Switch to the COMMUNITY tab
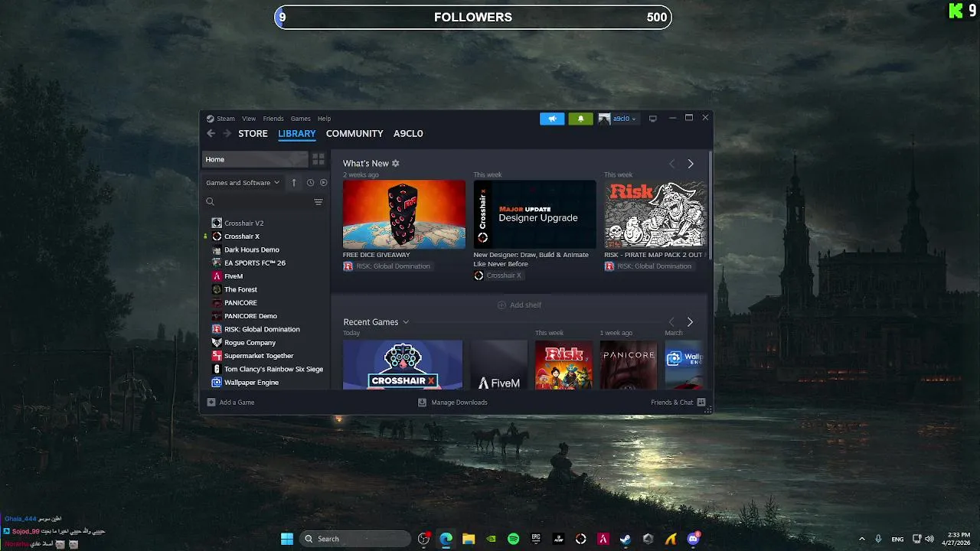This screenshot has width=980, height=551. point(354,133)
